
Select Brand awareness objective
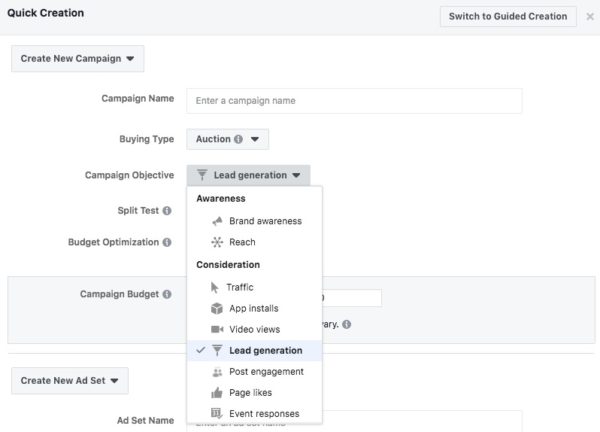[x=254, y=221]
